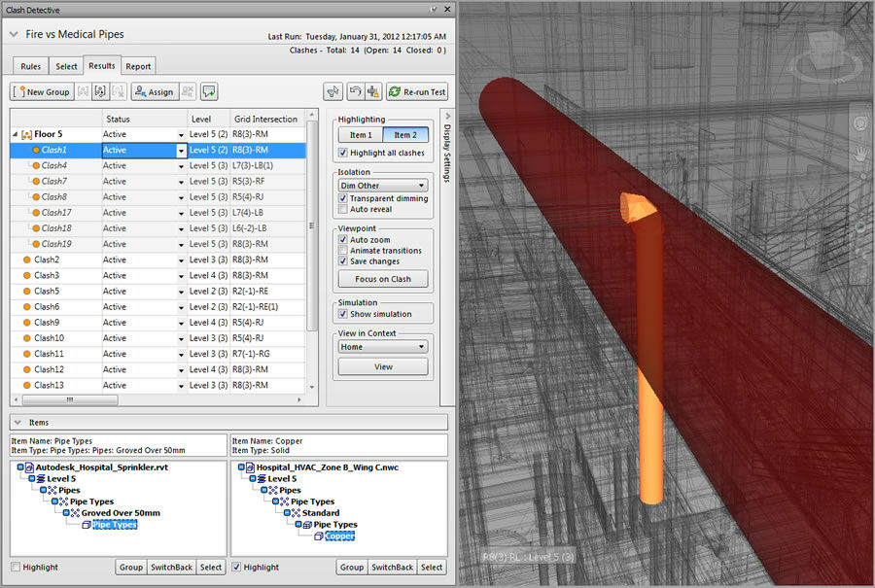Select the Clash7 row in results list
875x588 pixels.
click(54, 182)
